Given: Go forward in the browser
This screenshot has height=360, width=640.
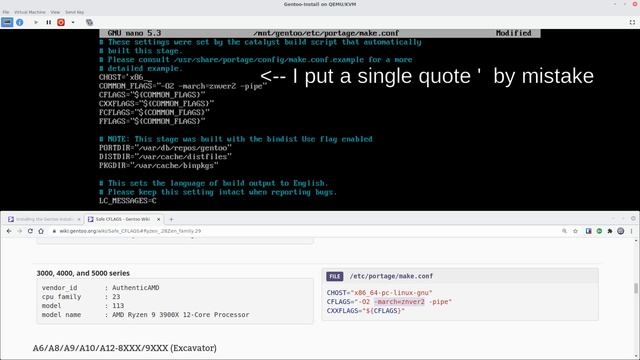Looking at the screenshot, I should click(x=20, y=231).
